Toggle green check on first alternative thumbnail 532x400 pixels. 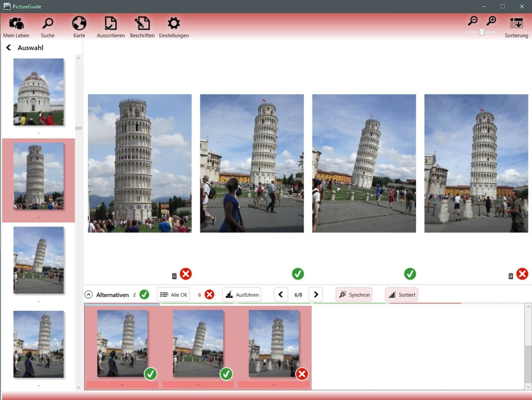(151, 374)
